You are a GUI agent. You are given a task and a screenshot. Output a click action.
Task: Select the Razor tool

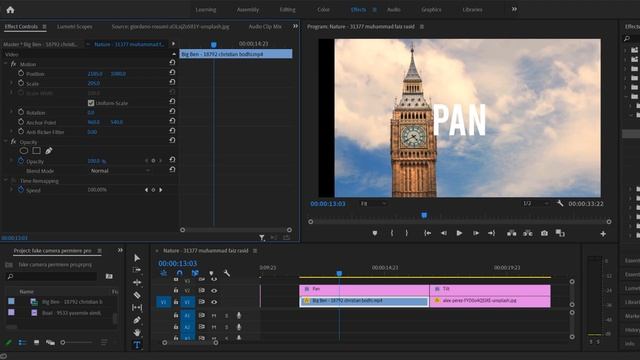point(137,295)
